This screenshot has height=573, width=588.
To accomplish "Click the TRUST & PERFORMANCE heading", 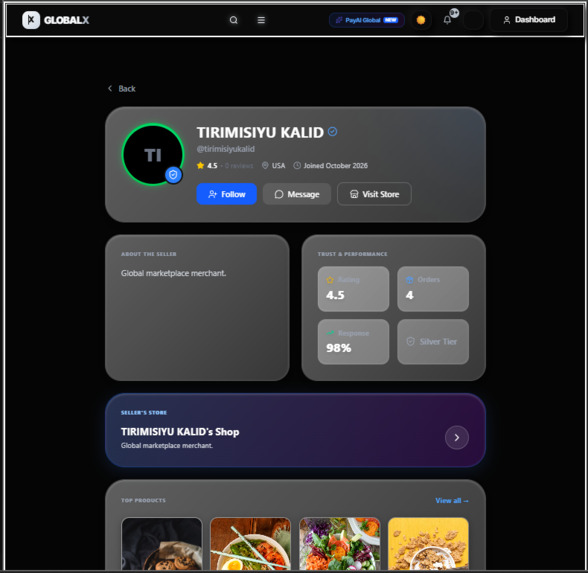I will pos(352,254).
